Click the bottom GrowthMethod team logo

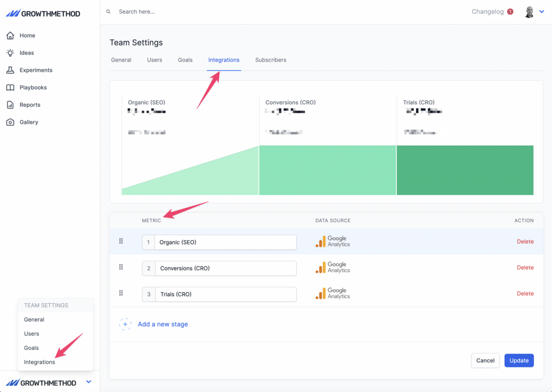41,383
